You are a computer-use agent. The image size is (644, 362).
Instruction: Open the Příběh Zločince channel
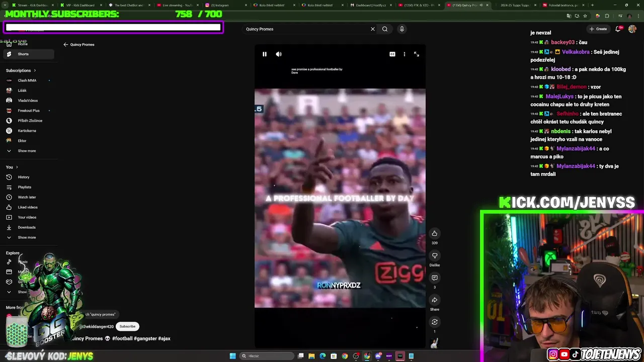pyautogui.click(x=28, y=121)
